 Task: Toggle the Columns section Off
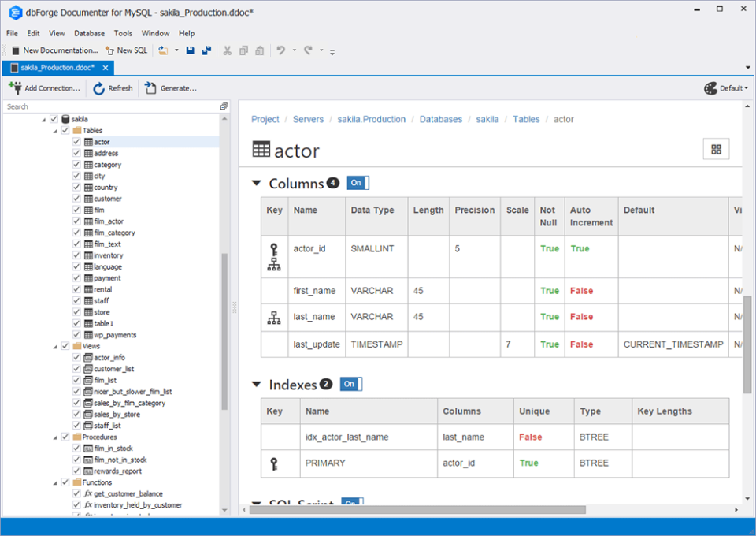click(357, 182)
